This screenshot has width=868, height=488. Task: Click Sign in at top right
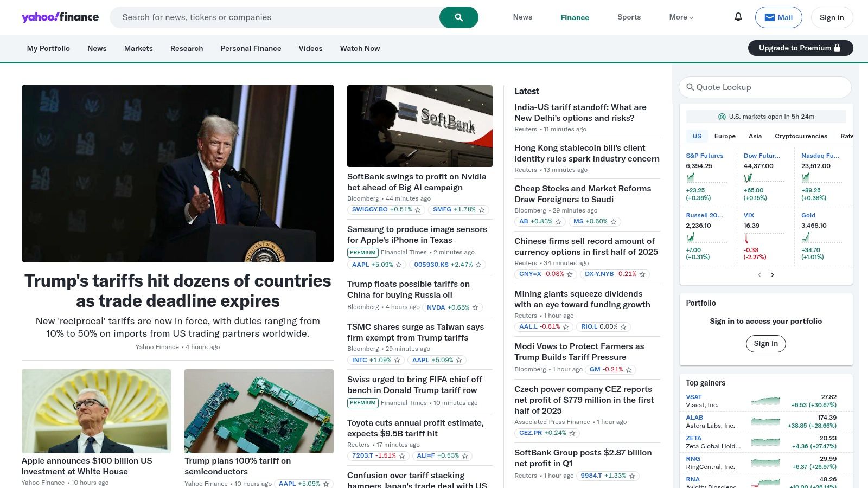(832, 17)
